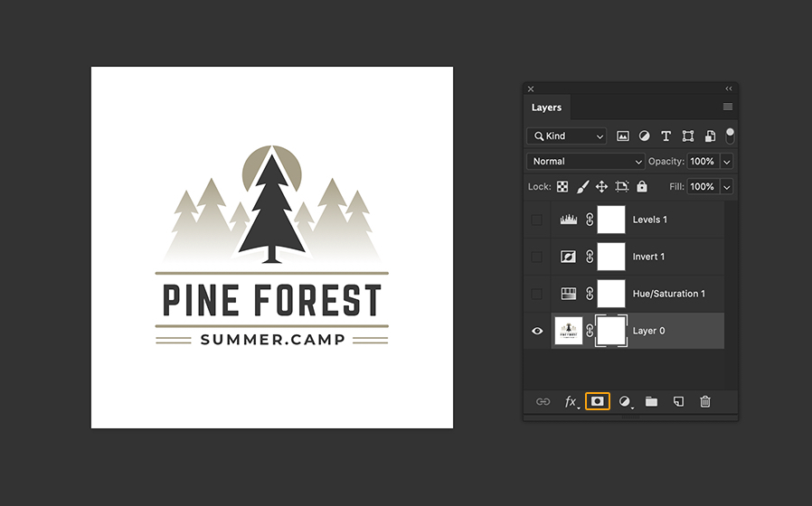Add a layer mask button
The height and width of the screenshot is (506, 812).
tap(598, 401)
